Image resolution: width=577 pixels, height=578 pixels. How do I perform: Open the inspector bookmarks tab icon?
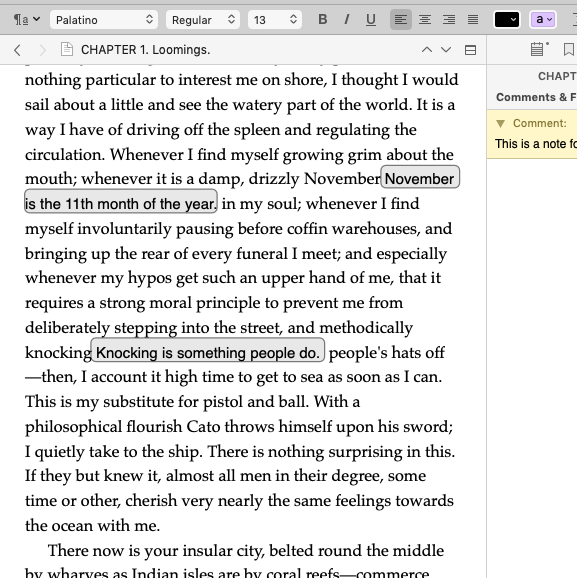[x=569, y=49]
